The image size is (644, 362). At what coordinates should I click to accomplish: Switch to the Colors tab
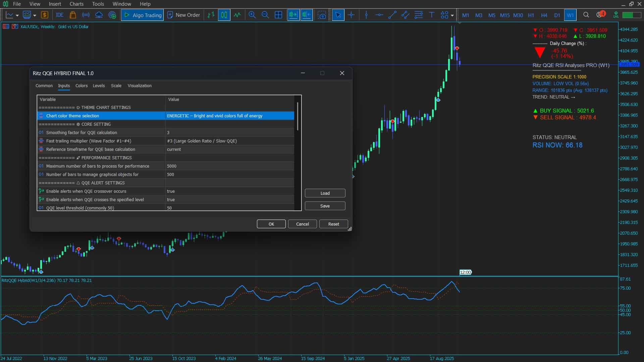pos(82,86)
